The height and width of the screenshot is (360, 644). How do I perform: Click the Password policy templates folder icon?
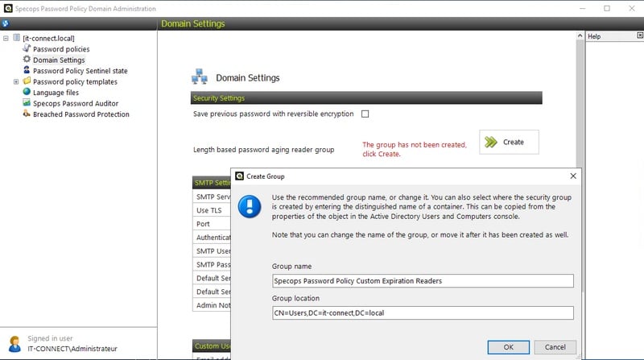[27, 81]
